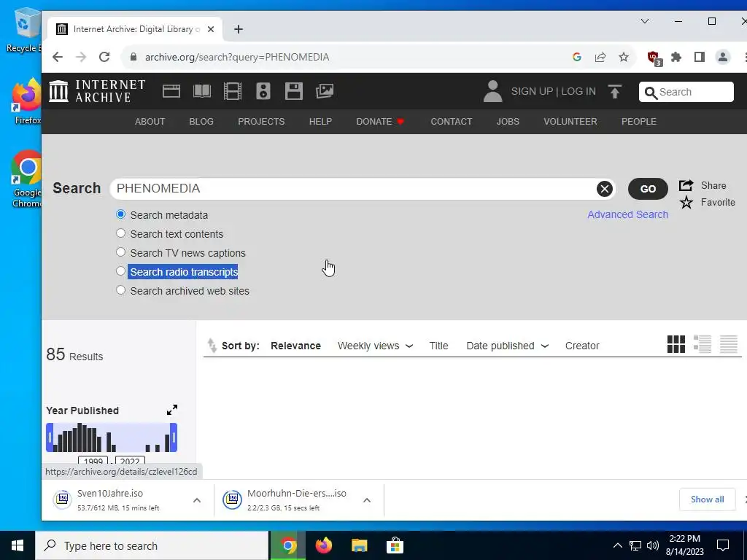Open the Wayback Machine web icon
The height and width of the screenshot is (560, 747).
point(171,91)
